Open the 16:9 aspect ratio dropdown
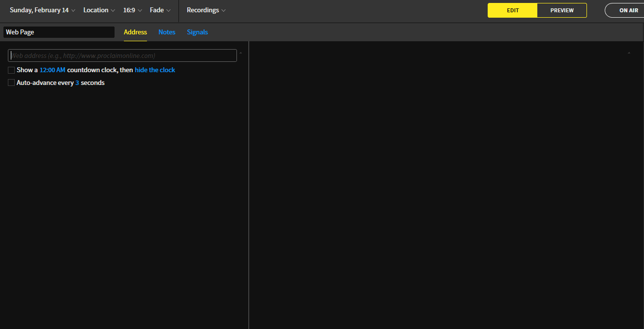 pyautogui.click(x=132, y=10)
